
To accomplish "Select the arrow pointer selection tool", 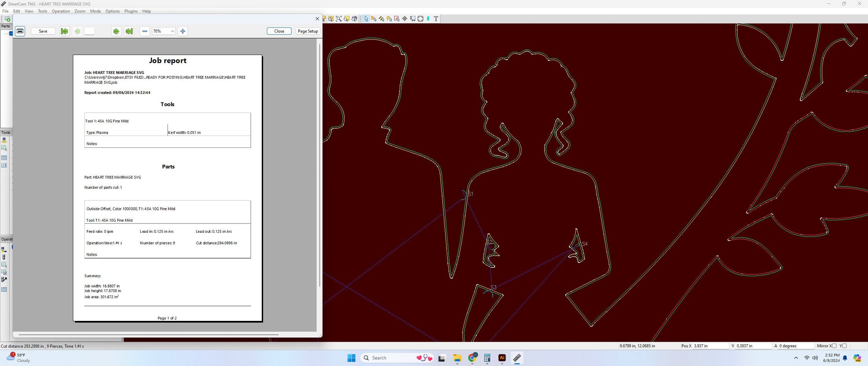I will tap(366, 19).
